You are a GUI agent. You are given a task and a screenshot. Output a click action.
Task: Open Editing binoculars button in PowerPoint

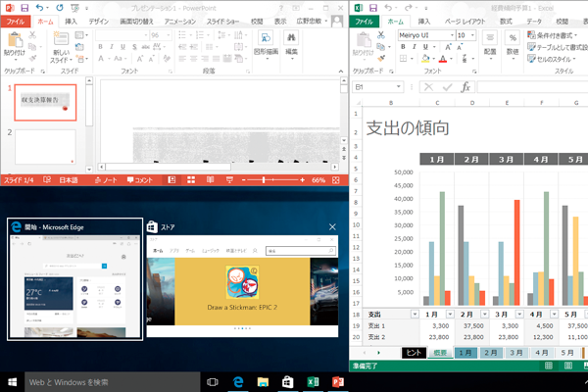pyautogui.click(x=291, y=44)
